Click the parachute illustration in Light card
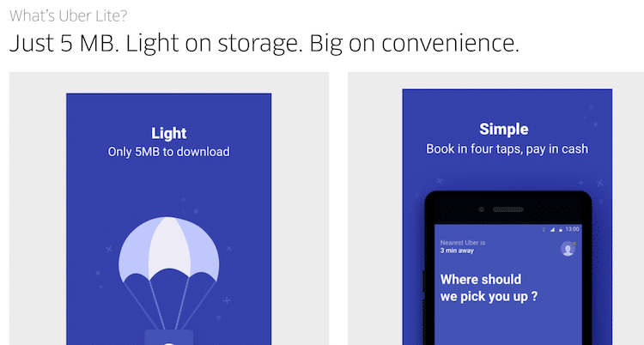This screenshot has height=345, width=644. click(x=169, y=275)
